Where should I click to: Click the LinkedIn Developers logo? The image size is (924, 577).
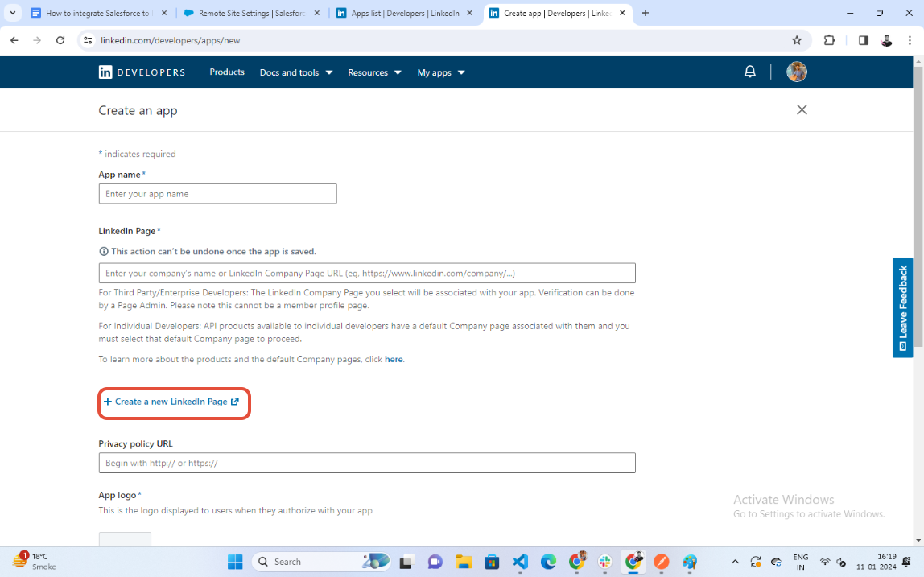click(142, 72)
